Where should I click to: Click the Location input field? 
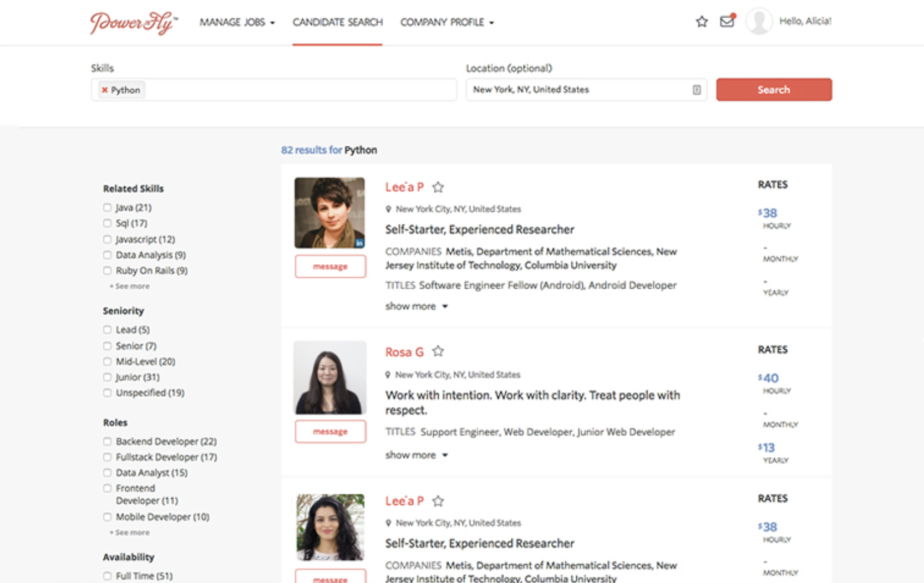click(x=586, y=89)
